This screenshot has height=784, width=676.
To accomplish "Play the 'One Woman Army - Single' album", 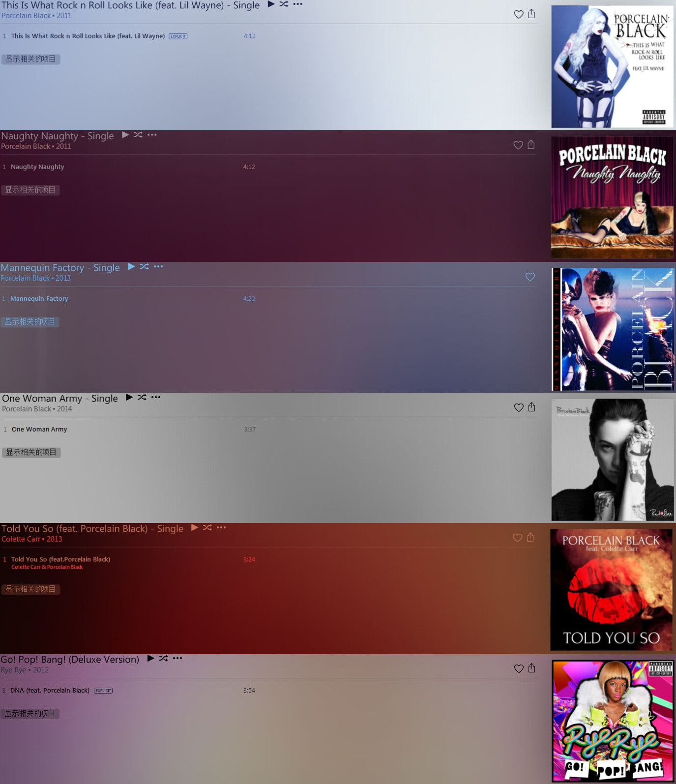I will (x=129, y=397).
